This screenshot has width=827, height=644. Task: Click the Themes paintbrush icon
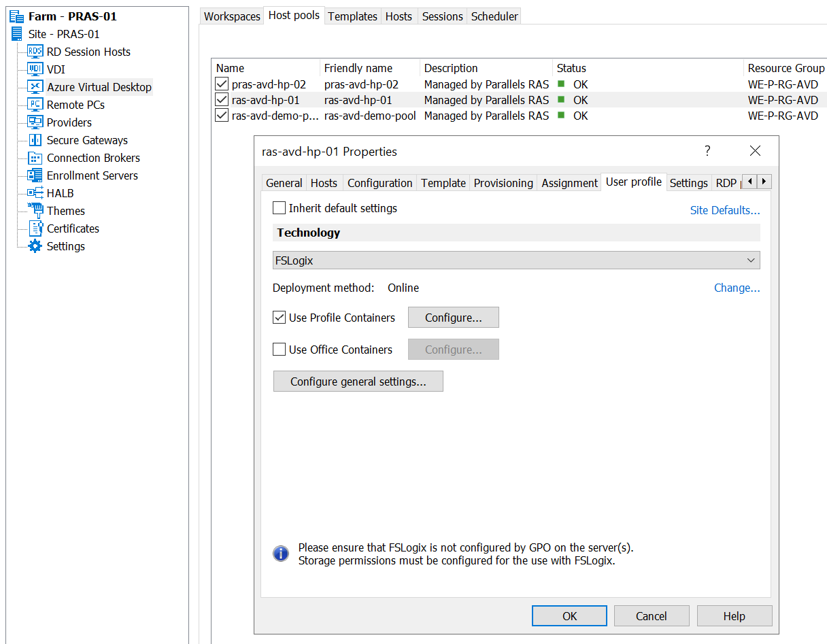tap(35, 210)
